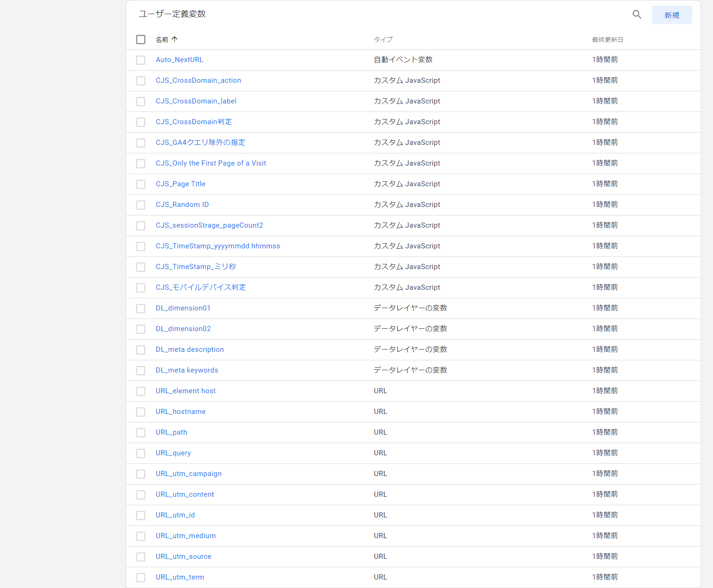Click the search magnifier icon
This screenshot has height=588, width=713.
[x=637, y=15]
